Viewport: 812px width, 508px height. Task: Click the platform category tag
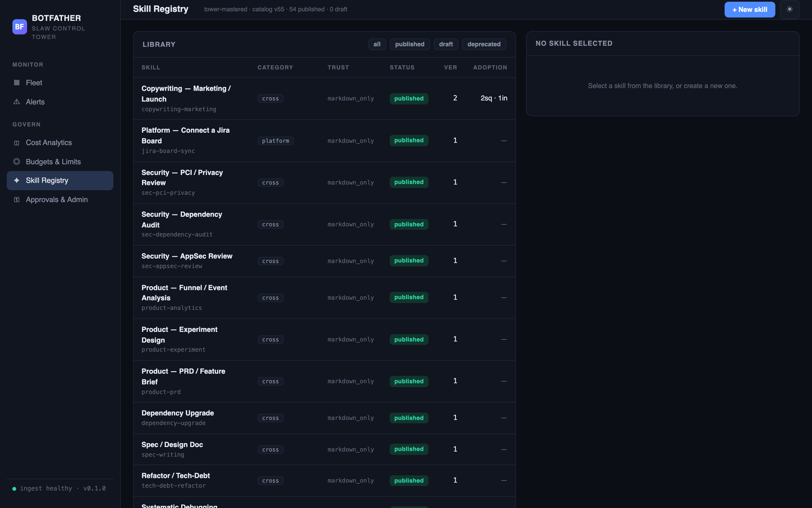tap(275, 141)
